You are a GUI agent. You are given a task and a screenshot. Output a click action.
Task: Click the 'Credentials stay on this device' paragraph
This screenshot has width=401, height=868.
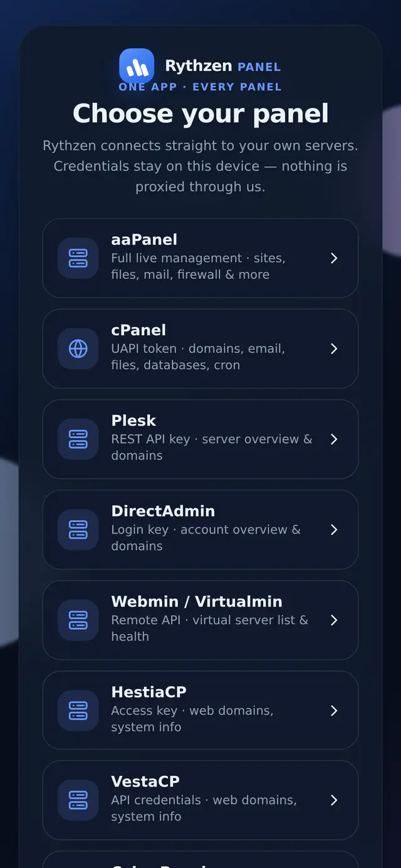(200, 166)
